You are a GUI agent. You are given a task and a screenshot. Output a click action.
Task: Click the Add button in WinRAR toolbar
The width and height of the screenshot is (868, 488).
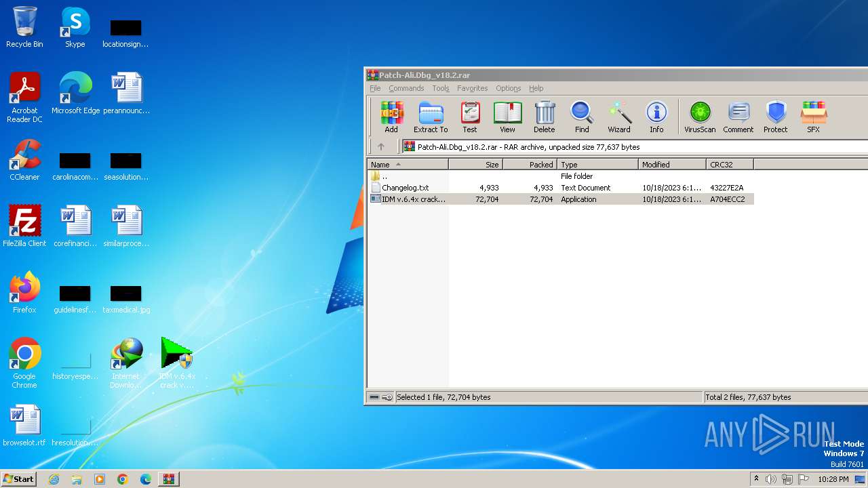(391, 117)
